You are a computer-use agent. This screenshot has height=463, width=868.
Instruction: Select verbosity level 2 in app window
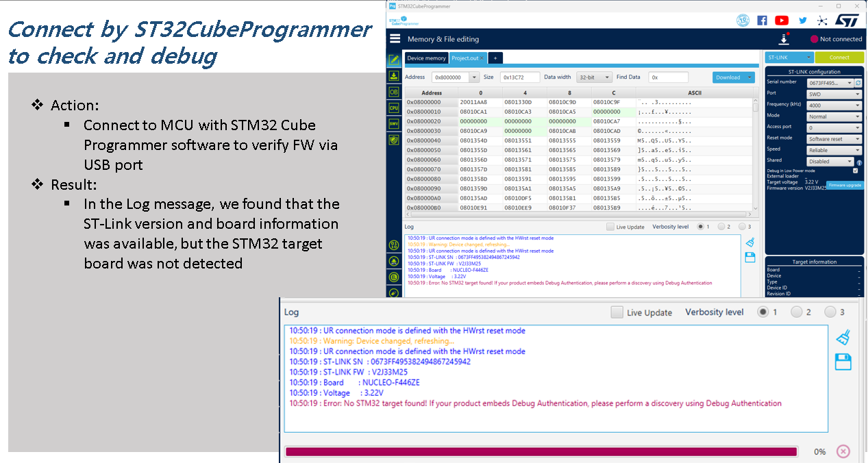pos(721,227)
